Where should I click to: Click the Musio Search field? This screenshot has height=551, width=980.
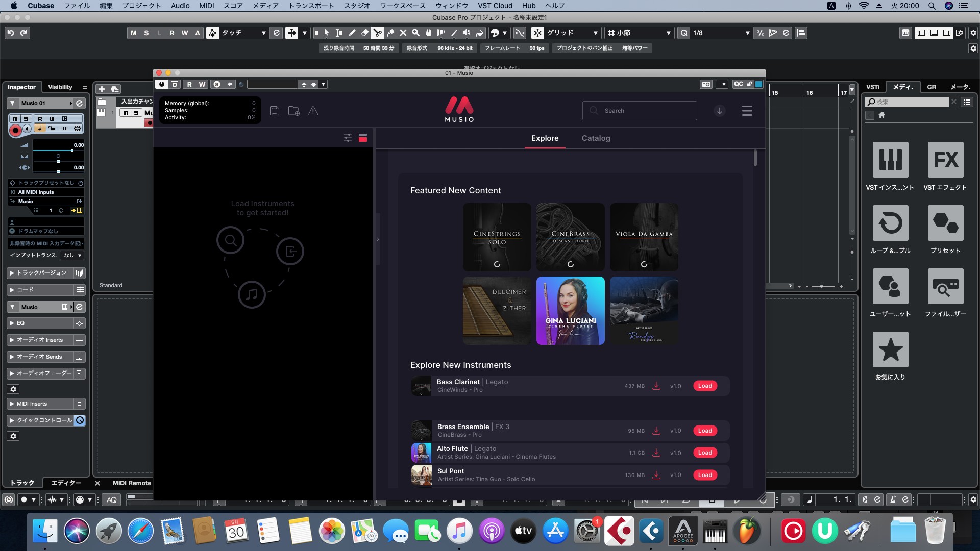pos(640,111)
